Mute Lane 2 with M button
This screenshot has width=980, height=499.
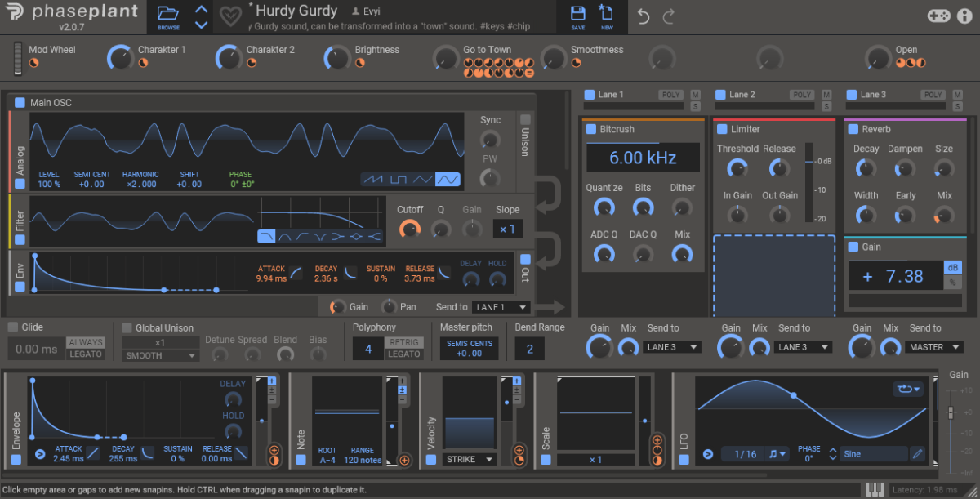point(826,95)
